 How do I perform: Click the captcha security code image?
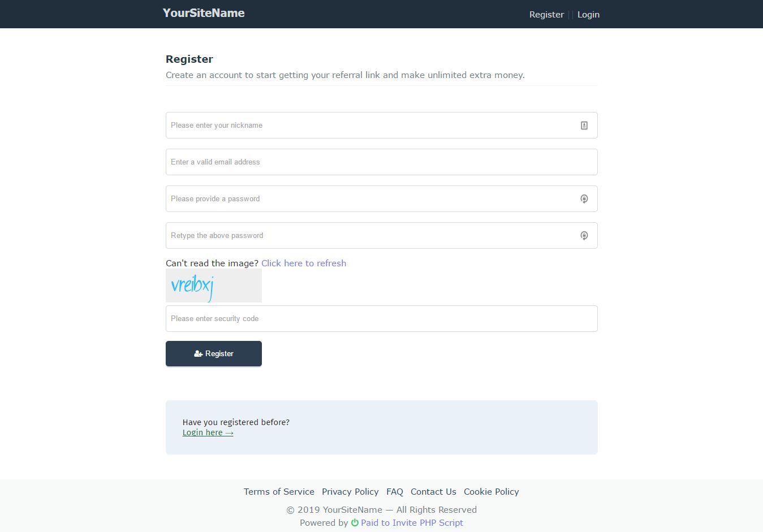213,286
